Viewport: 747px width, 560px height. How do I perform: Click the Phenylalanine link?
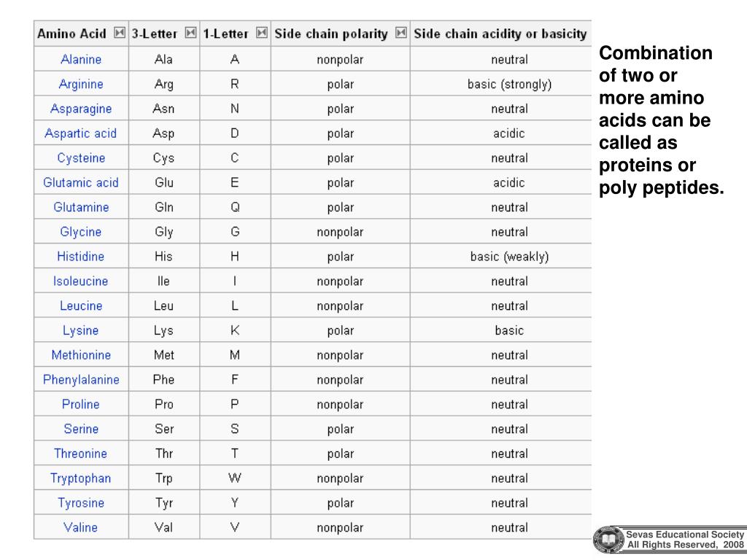tap(80, 380)
